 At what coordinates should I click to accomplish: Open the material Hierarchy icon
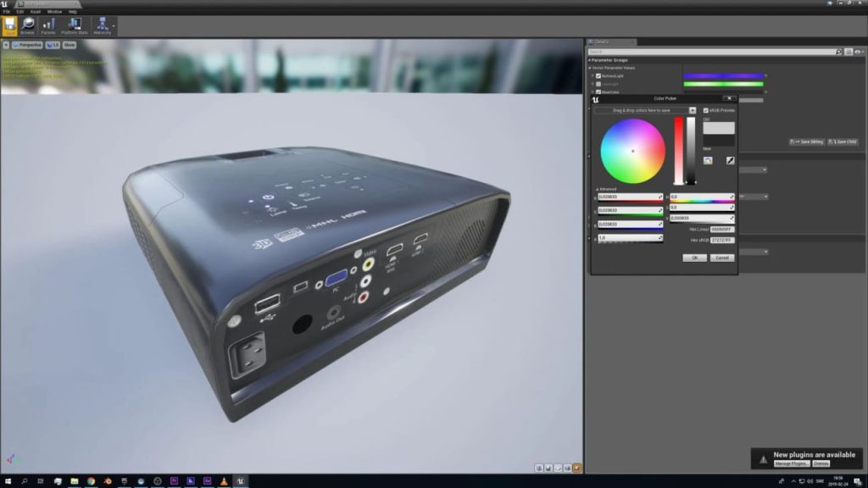(102, 24)
